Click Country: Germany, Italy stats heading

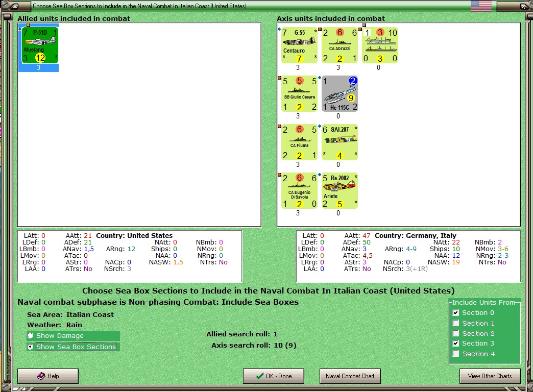click(416, 236)
